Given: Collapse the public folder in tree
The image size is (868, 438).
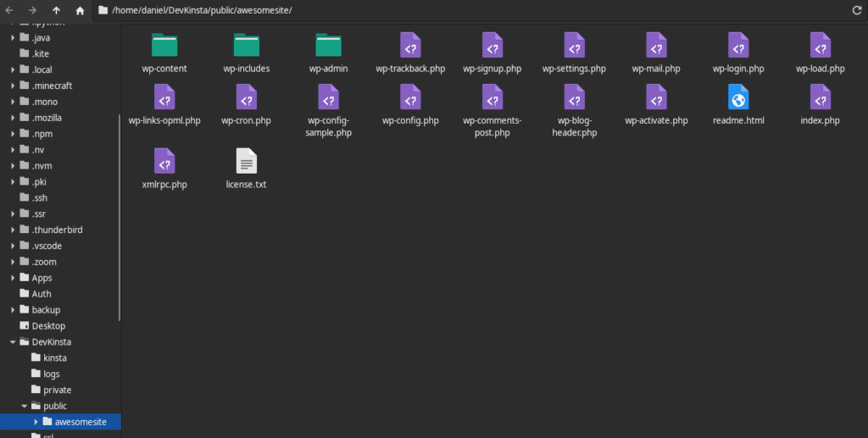Looking at the screenshot, I should coord(25,406).
